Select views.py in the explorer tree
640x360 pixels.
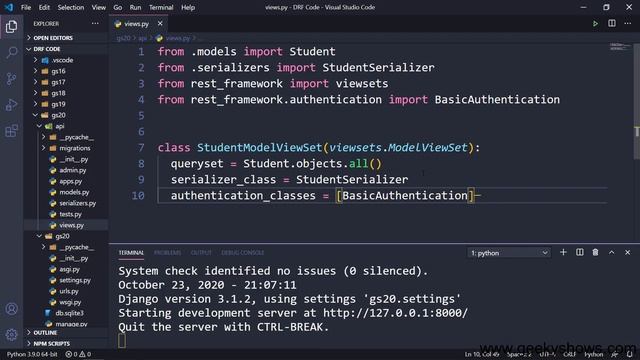pos(65,225)
